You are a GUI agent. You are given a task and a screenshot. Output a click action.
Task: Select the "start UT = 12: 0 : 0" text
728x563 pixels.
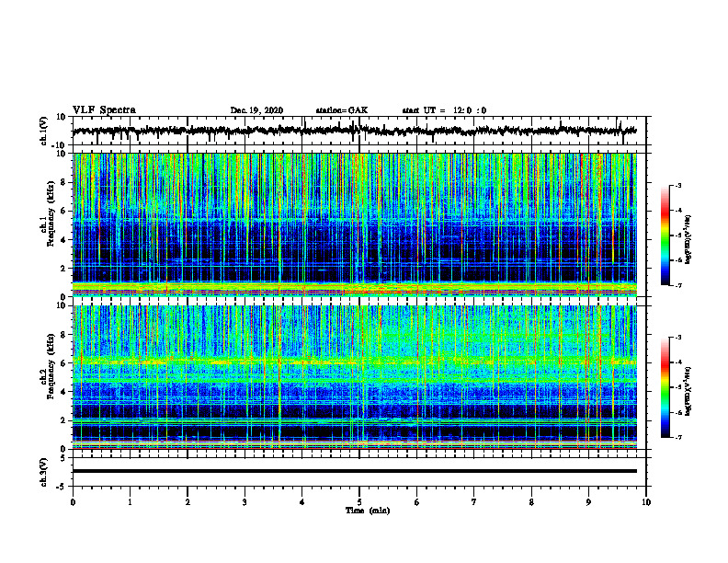[x=444, y=110]
